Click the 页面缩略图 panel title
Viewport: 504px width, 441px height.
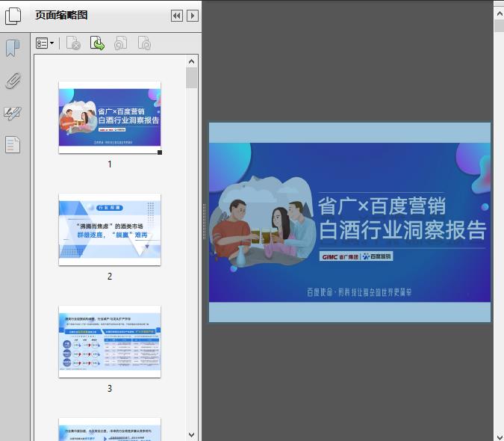tap(61, 15)
